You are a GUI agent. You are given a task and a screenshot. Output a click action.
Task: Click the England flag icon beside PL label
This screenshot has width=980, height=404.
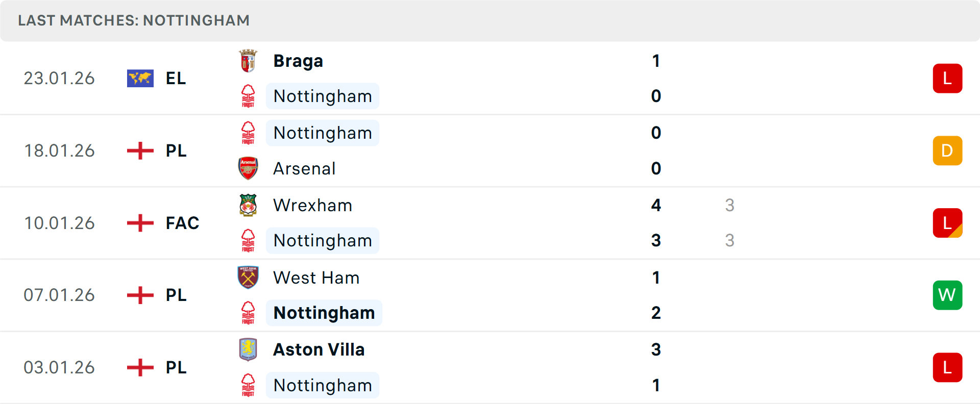[140, 150]
